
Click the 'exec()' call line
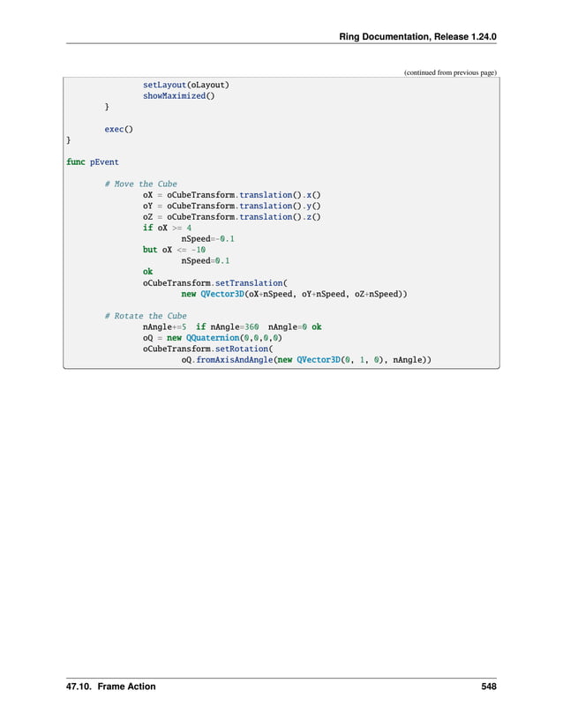119,129
